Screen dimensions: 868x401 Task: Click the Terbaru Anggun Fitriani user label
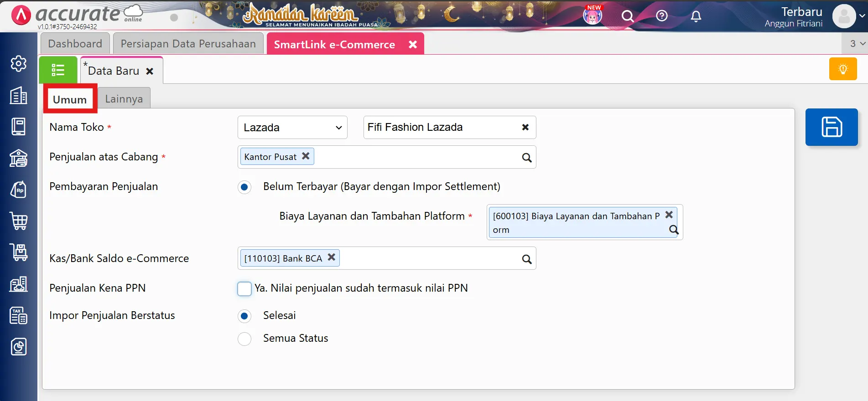tap(794, 17)
